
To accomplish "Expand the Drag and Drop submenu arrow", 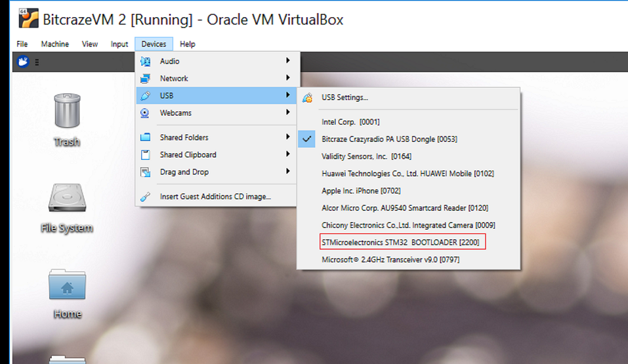I will 288,171.
